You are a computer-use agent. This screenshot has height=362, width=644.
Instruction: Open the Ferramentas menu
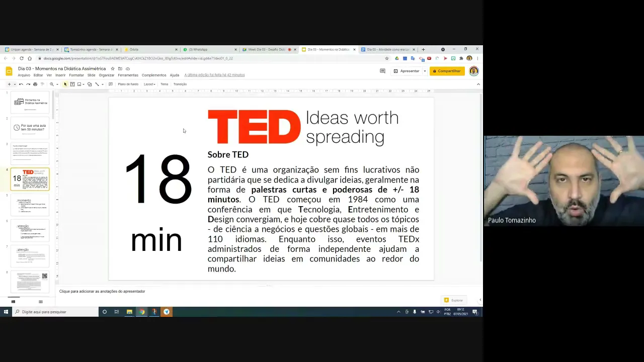click(x=128, y=75)
